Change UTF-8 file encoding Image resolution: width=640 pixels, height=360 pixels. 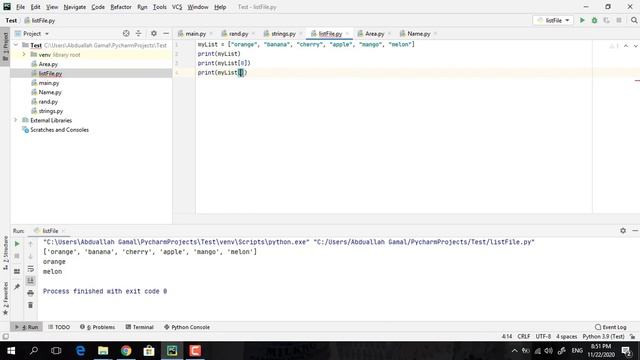click(x=543, y=337)
